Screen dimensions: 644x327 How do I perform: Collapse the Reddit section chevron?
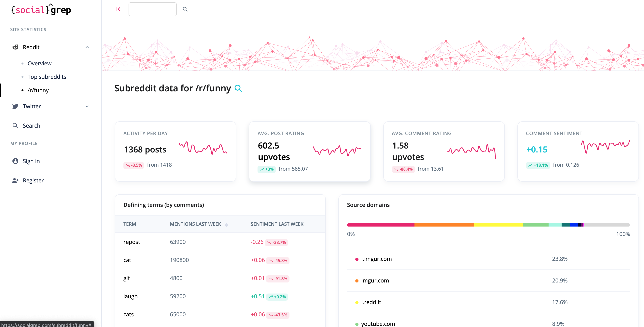(87, 47)
